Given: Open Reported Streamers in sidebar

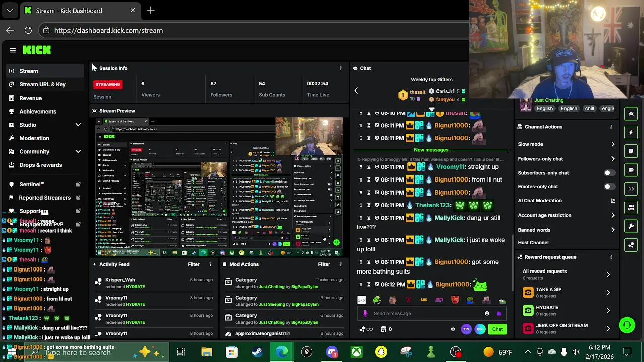Looking at the screenshot, I should [45, 198].
